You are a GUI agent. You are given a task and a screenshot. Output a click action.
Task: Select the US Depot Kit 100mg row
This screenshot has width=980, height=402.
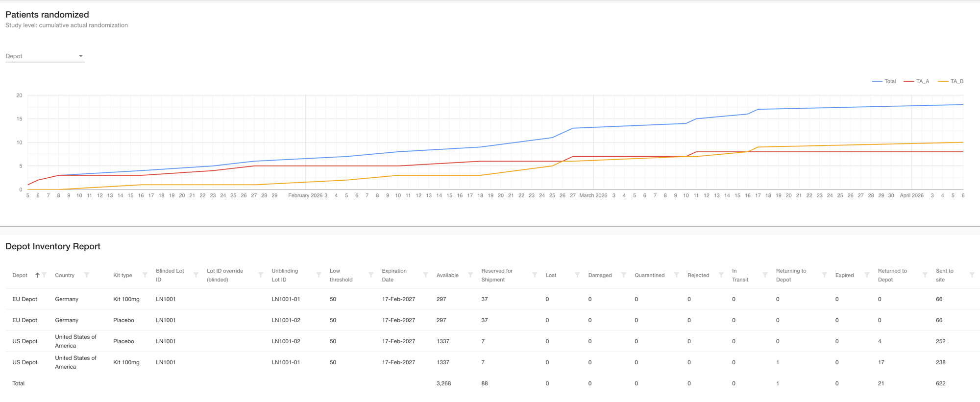(126, 362)
